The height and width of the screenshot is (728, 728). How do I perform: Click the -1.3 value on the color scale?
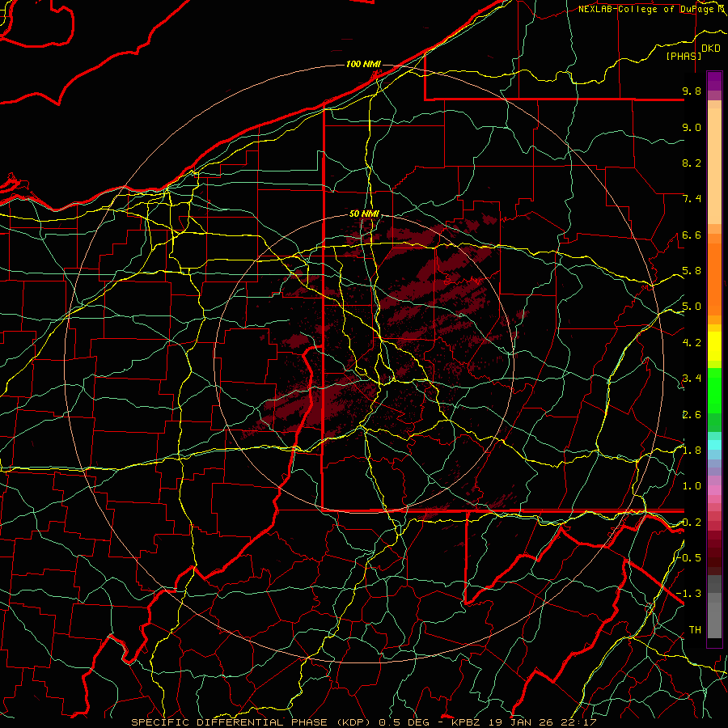point(688,594)
